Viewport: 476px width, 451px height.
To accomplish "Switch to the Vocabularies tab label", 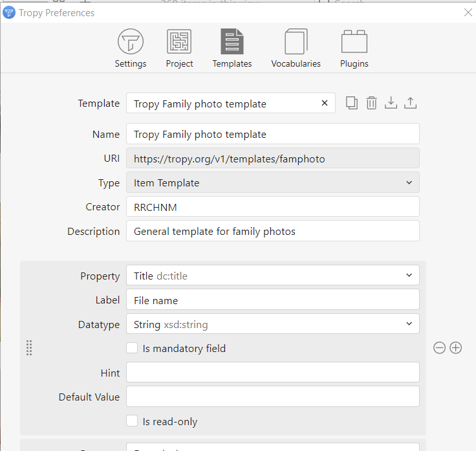I will (x=296, y=64).
